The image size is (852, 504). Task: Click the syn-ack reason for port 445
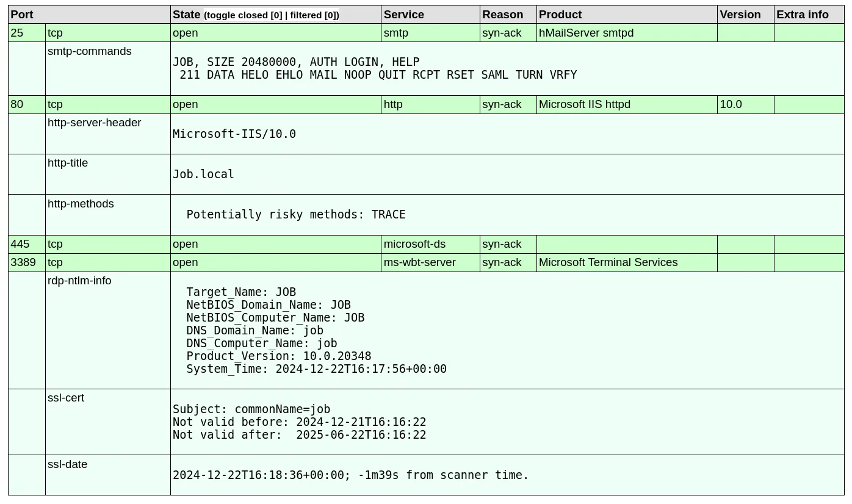[508, 244]
